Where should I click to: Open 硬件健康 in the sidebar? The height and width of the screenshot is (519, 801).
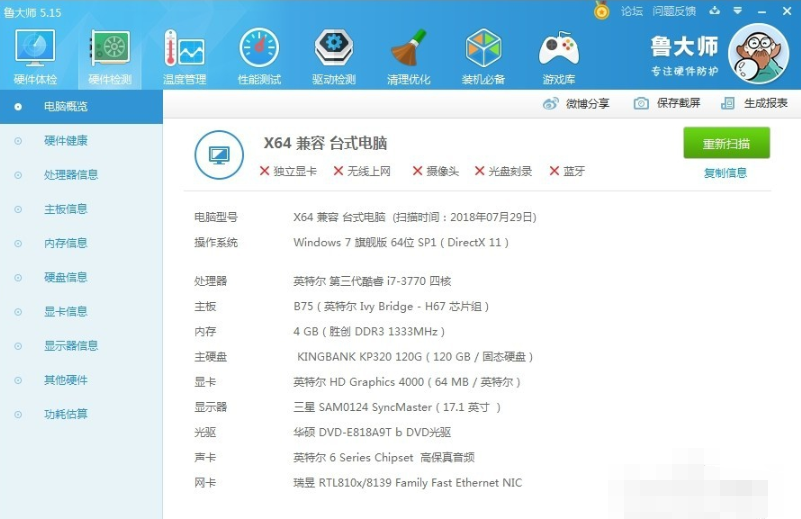click(66, 140)
